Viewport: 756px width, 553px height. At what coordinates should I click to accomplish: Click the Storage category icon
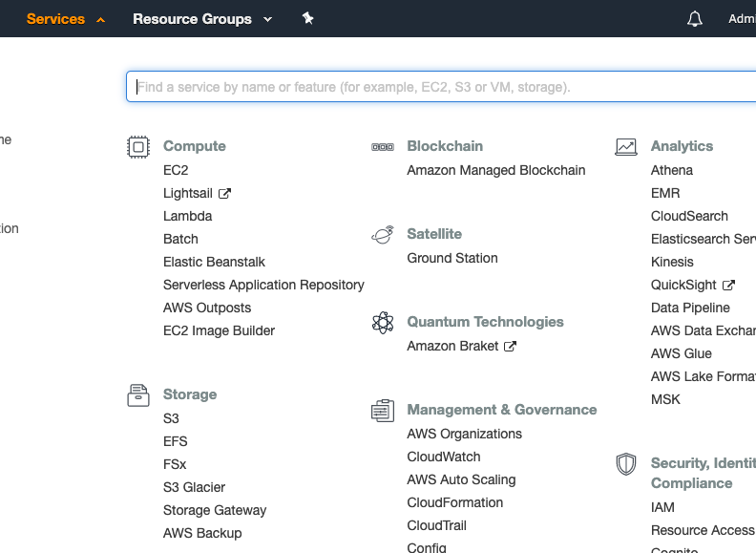pyautogui.click(x=138, y=395)
